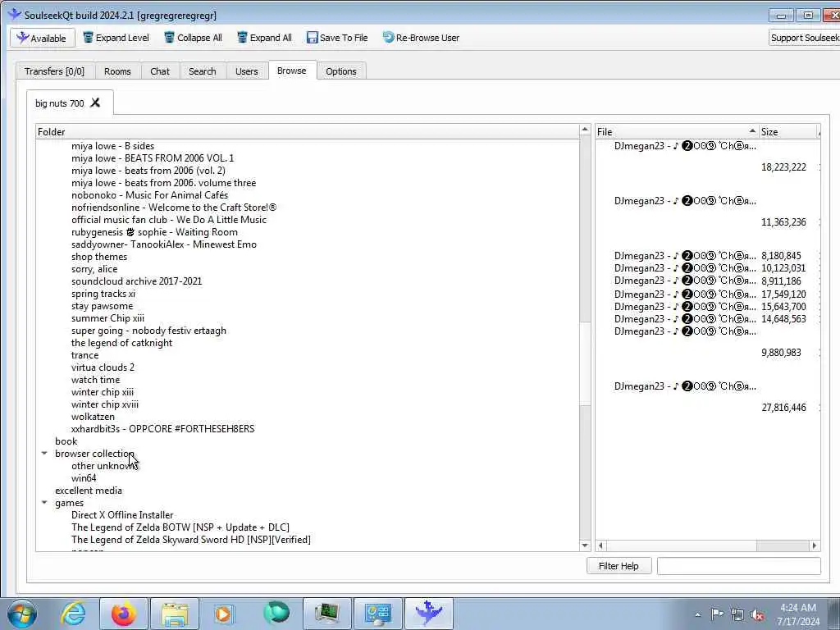Select the summer Chip xiii folder
Screen dimensions: 840x630
click(x=107, y=318)
